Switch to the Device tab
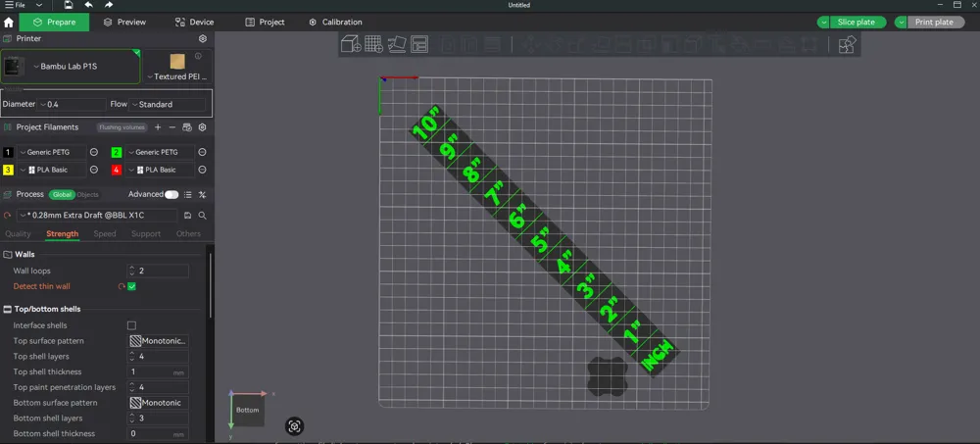Viewport: 980px width, 444px height. (194, 22)
